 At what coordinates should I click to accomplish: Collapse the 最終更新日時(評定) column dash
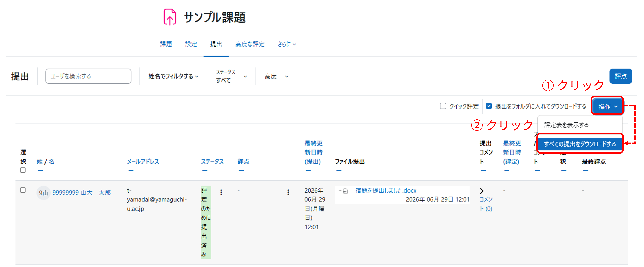click(507, 171)
